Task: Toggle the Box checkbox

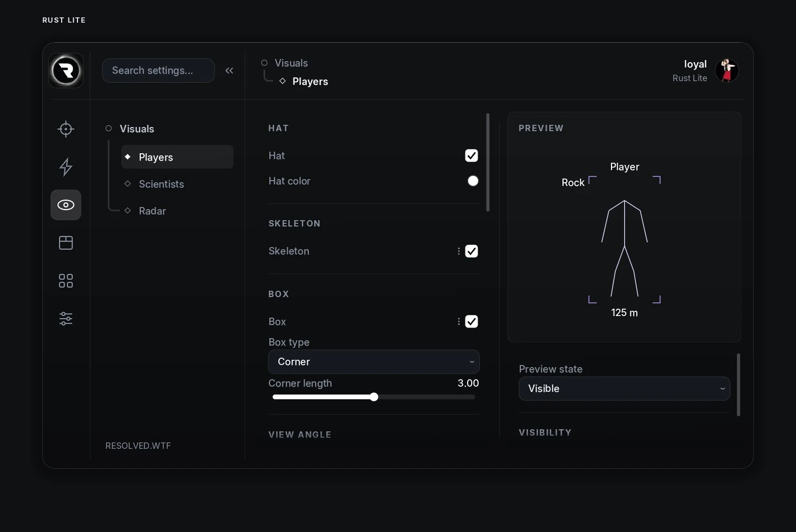Action: pyautogui.click(x=472, y=322)
